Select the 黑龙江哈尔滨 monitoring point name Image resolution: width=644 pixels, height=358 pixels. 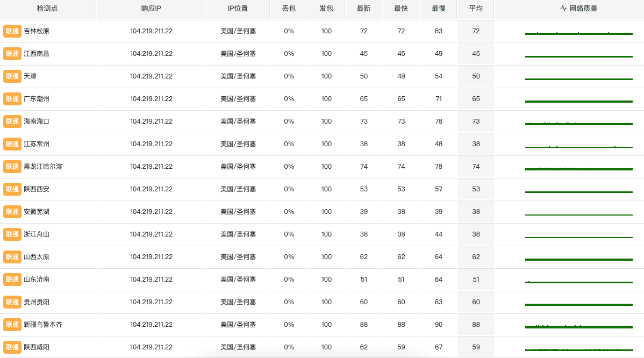[43, 167]
